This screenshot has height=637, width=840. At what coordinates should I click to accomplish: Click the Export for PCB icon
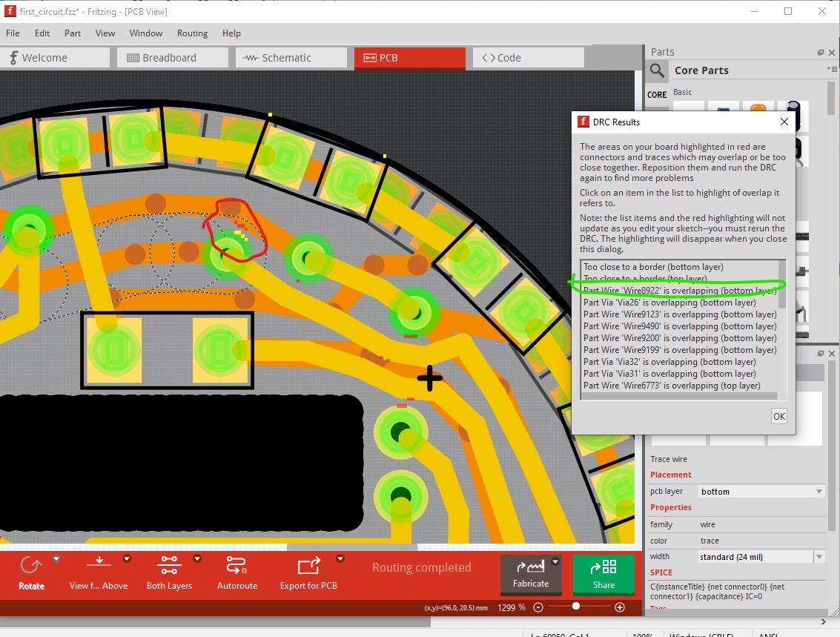308,566
